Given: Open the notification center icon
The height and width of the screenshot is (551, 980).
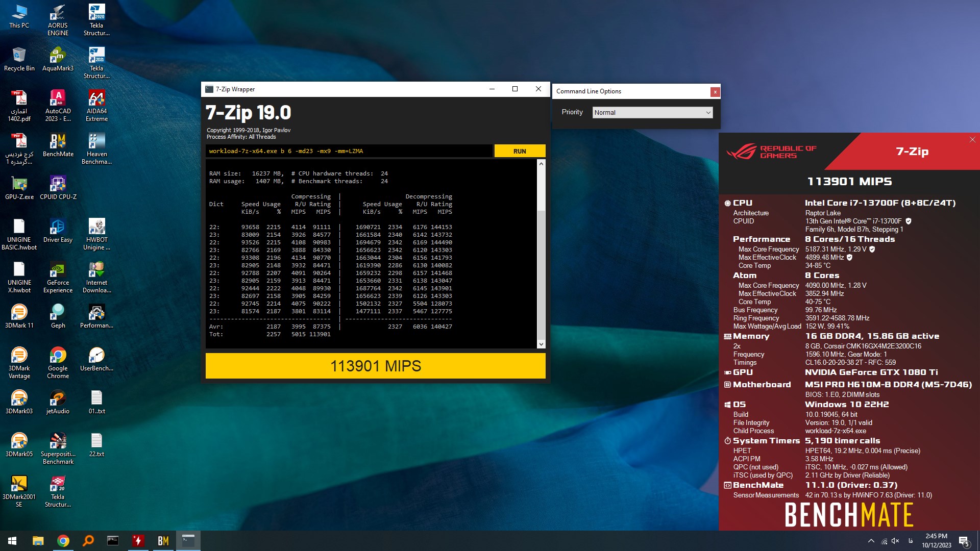Looking at the screenshot, I should [964, 541].
